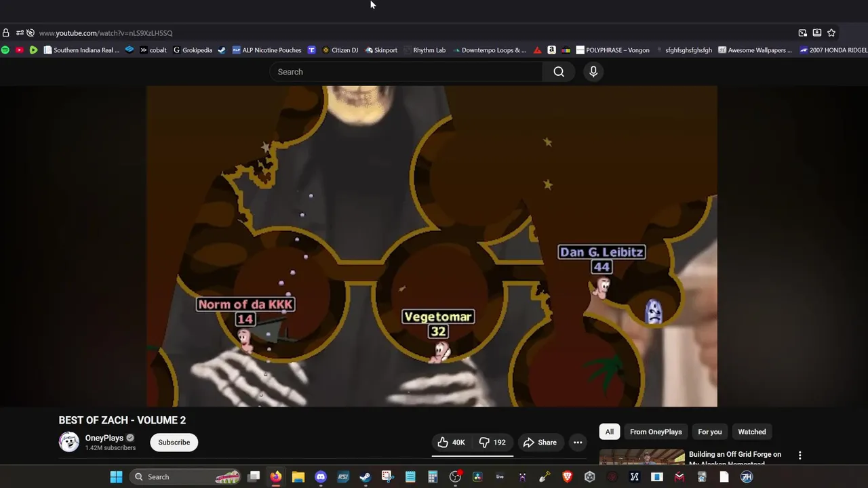This screenshot has width=868, height=488.
Task: Select the Watched filter chip
Action: [752, 432]
